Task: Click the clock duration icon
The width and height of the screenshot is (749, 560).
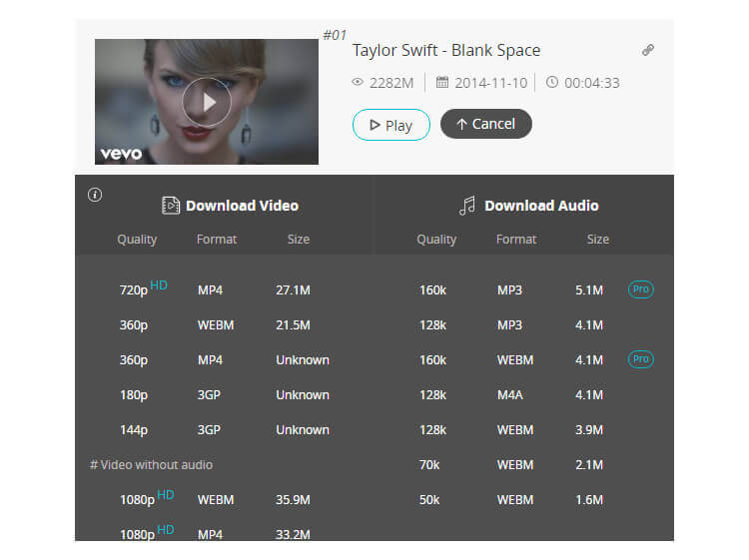Action: pos(551,82)
